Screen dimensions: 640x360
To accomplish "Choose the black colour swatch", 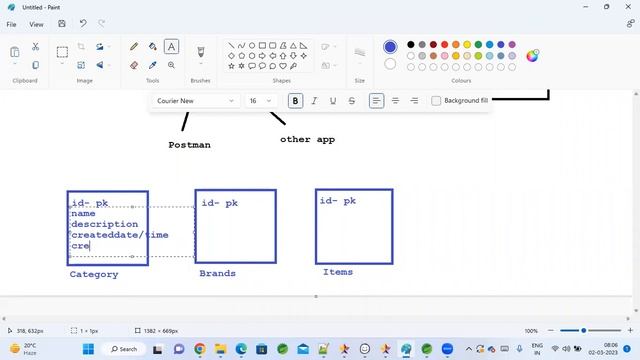I will [x=411, y=44].
